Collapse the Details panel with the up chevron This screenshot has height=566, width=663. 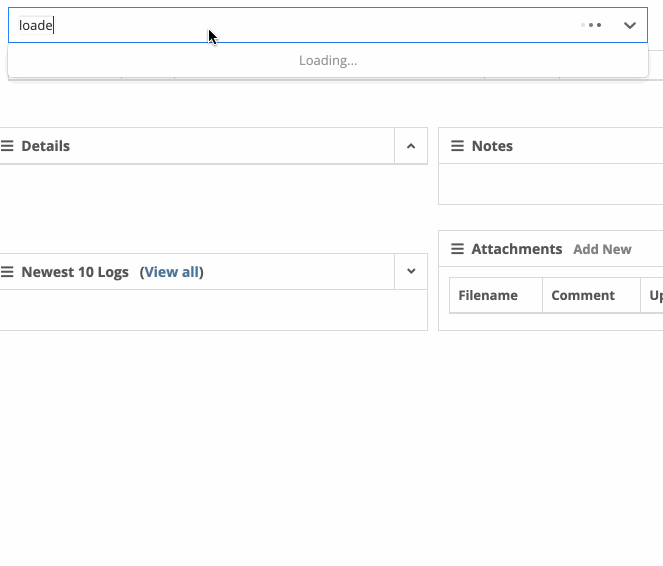pos(411,146)
